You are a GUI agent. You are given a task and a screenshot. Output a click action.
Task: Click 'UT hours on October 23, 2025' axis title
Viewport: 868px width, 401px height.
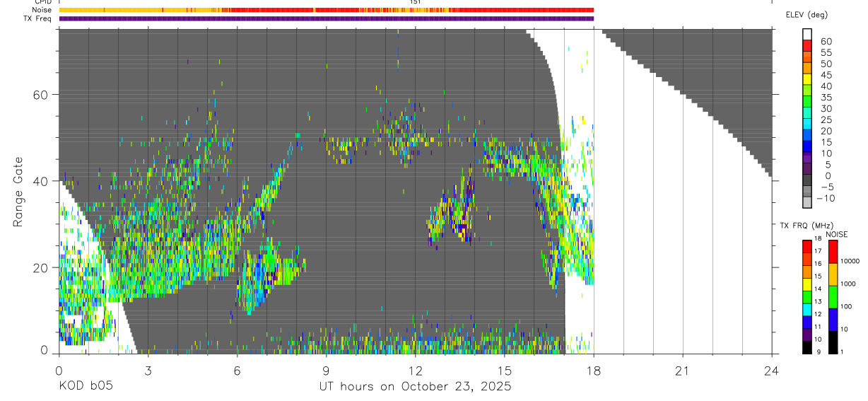click(415, 387)
